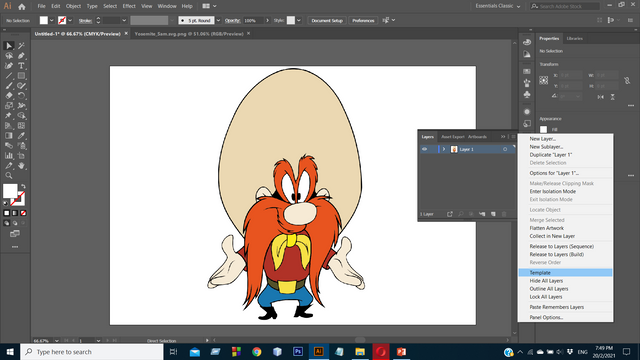Image resolution: width=640 pixels, height=360 pixels.
Task: Open the 5 pt. Round brush dropdown
Action: (218, 20)
